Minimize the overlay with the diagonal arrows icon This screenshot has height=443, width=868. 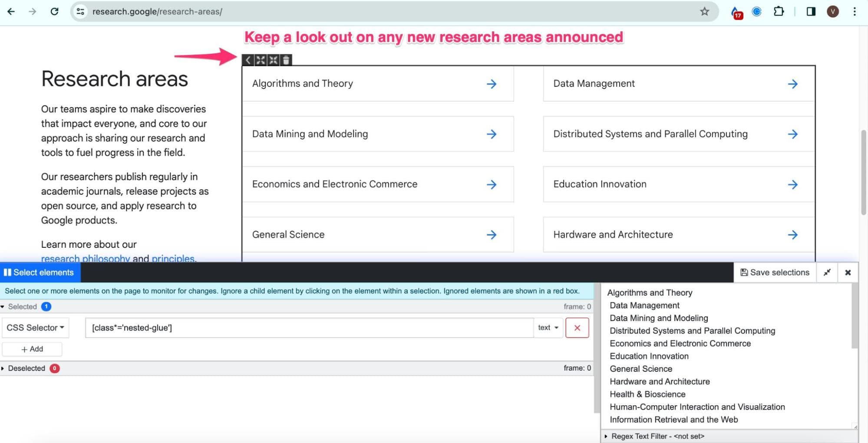[827, 272]
